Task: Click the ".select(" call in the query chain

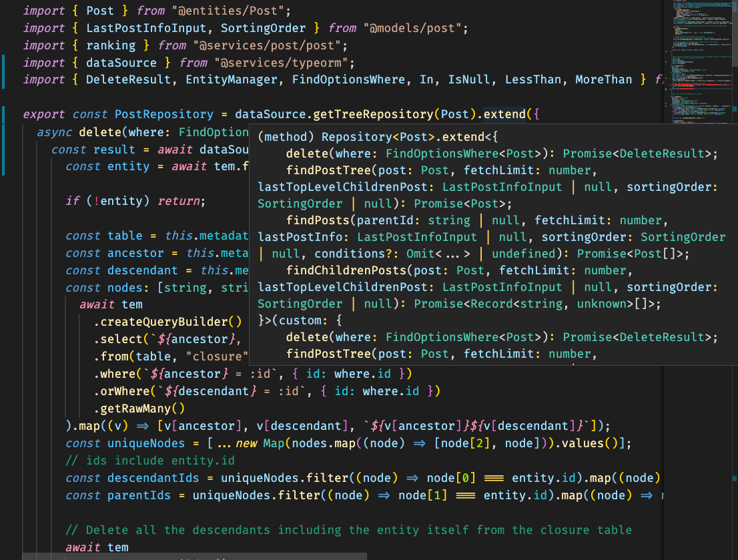Action: pos(121,340)
